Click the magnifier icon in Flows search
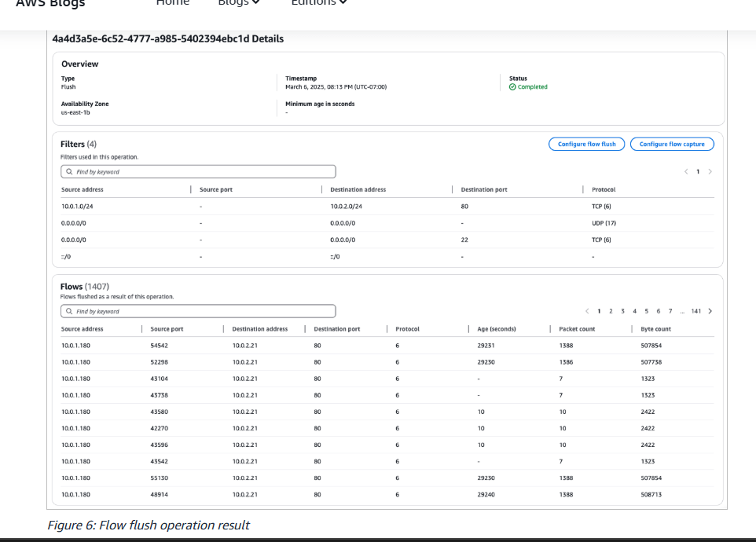This screenshot has width=756, height=542. pos(69,311)
